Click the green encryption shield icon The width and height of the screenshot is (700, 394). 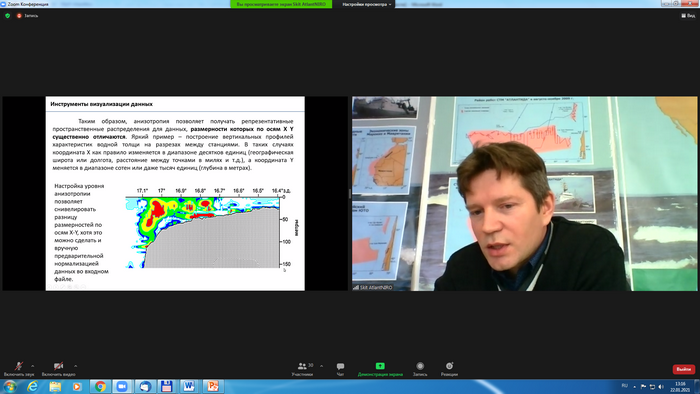pyautogui.click(x=8, y=16)
